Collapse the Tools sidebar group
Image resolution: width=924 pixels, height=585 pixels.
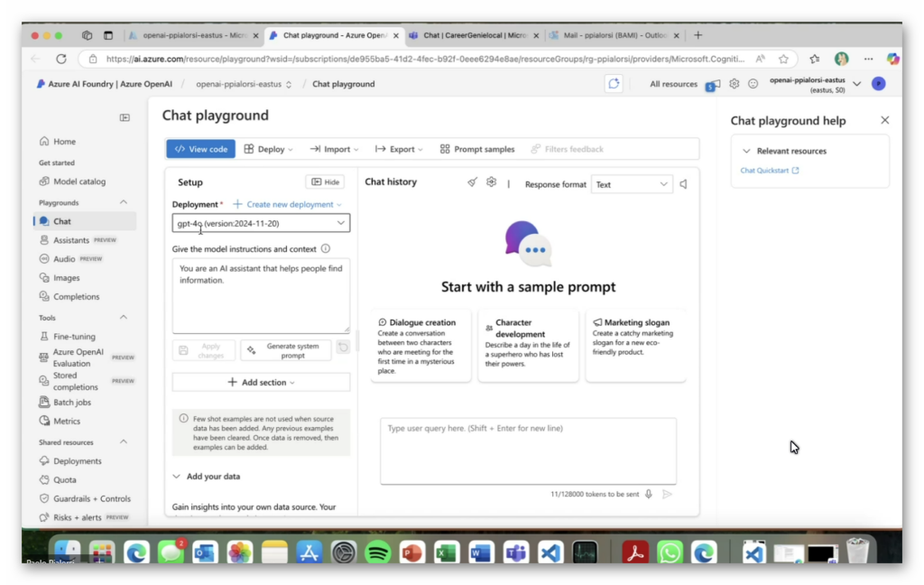pyautogui.click(x=123, y=317)
